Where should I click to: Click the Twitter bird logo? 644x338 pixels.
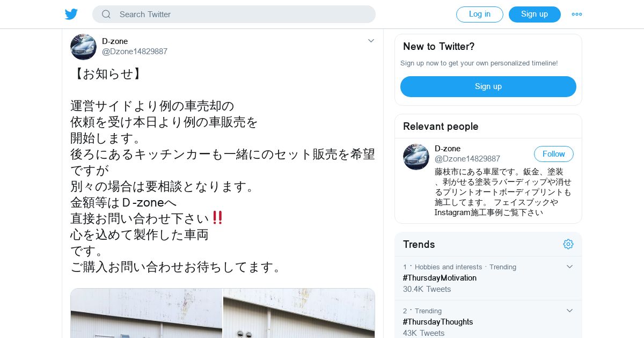pos(71,14)
